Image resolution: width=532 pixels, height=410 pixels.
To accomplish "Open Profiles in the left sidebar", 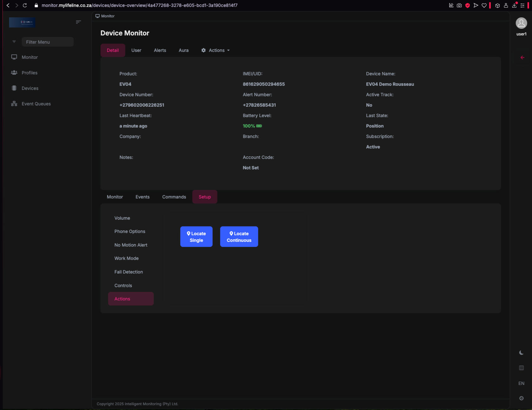I will coord(29,73).
